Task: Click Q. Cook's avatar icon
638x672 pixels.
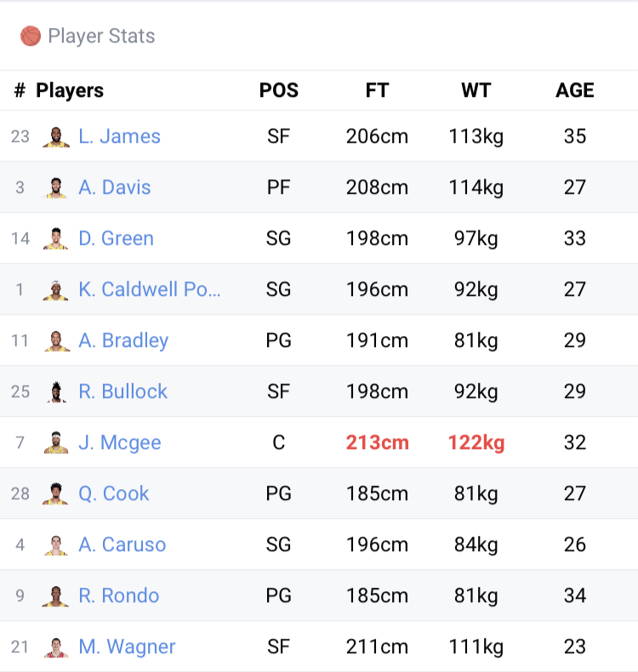Action: [56, 493]
